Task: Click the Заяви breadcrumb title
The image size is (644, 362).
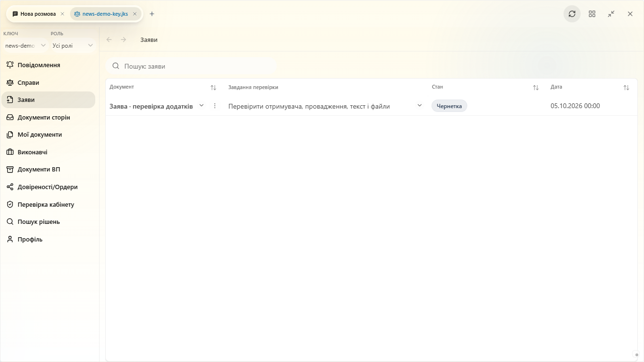Action: coord(149,40)
